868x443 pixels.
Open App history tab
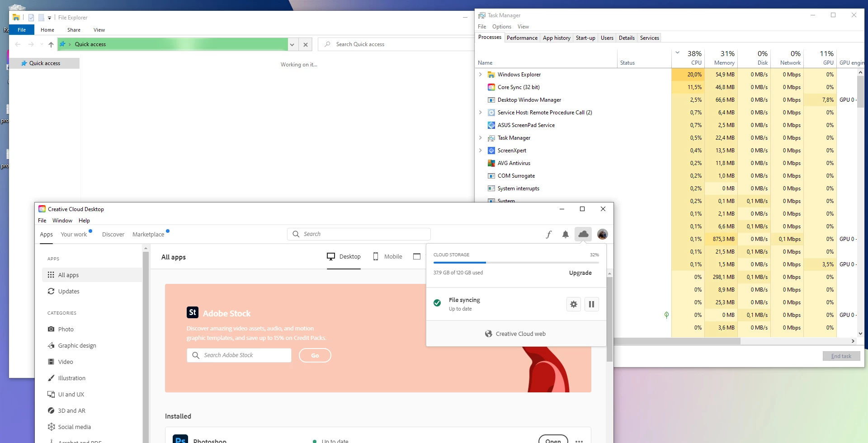(557, 38)
